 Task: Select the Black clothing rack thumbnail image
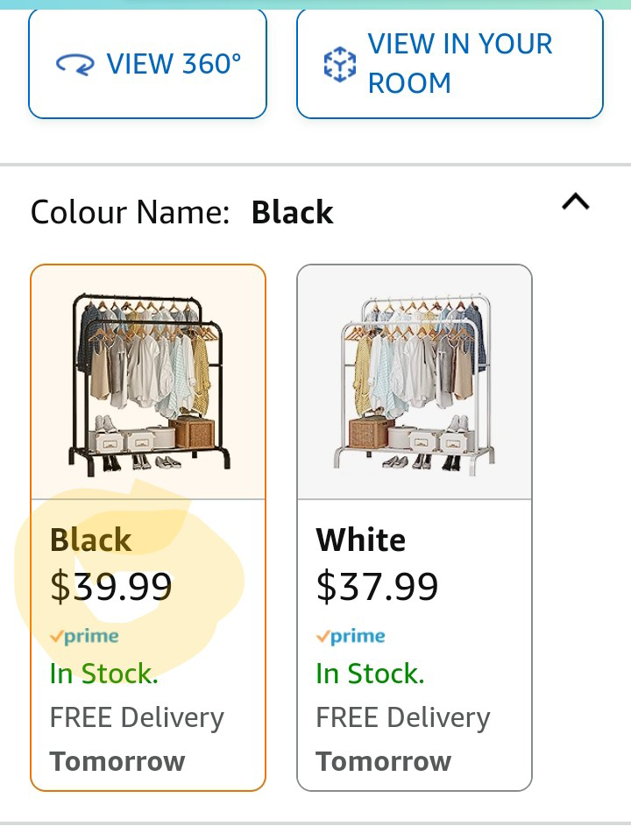click(x=147, y=378)
